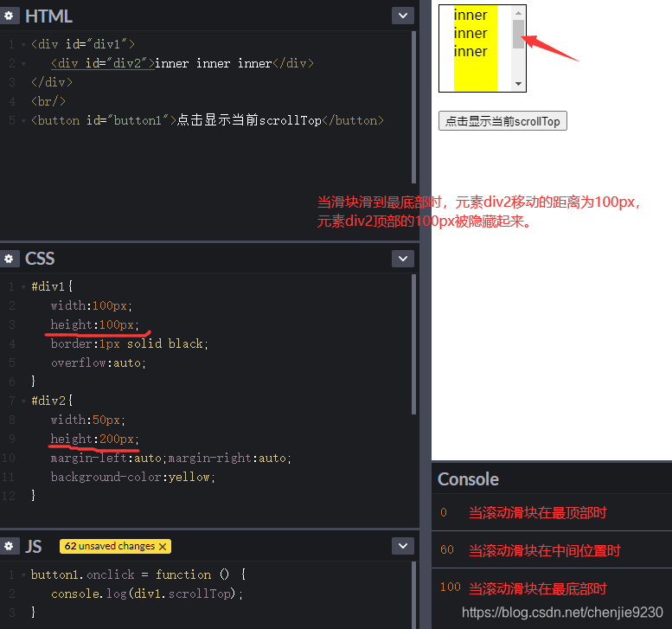Viewport: 672px width, 629px height.
Task: Fold HTML line 1 div1 block
Action: [x=23, y=44]
